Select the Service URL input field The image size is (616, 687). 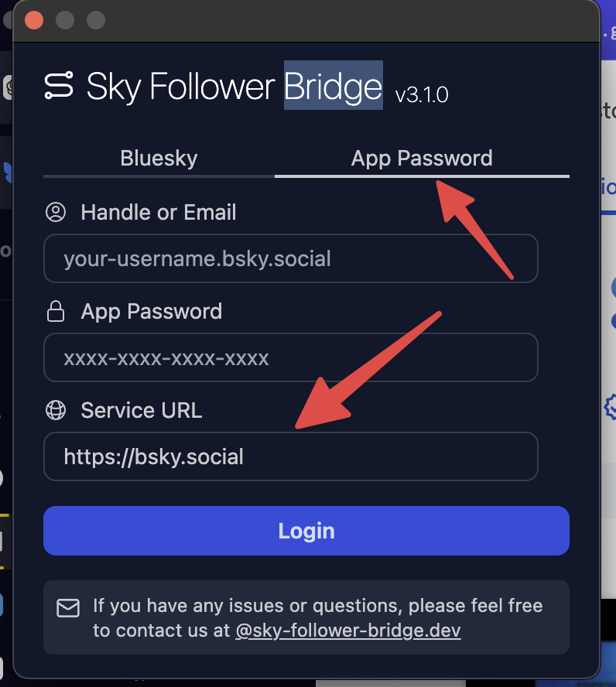point(291,456)
